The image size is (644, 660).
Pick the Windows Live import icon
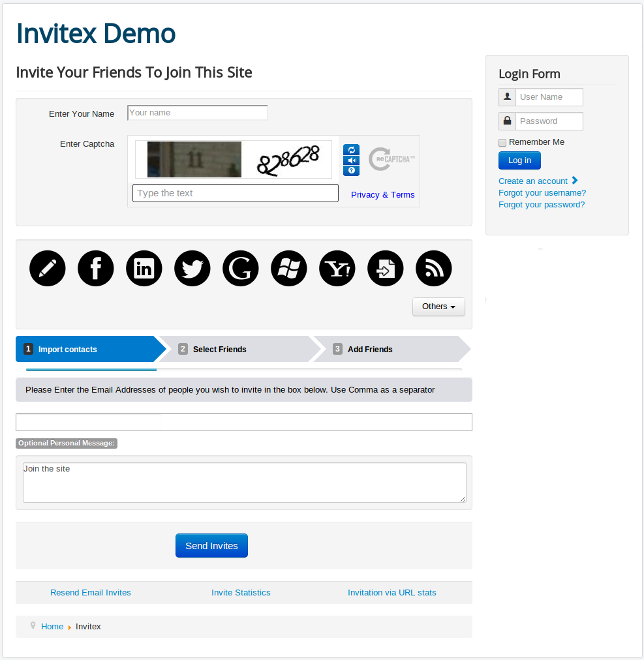coord(289,268)
